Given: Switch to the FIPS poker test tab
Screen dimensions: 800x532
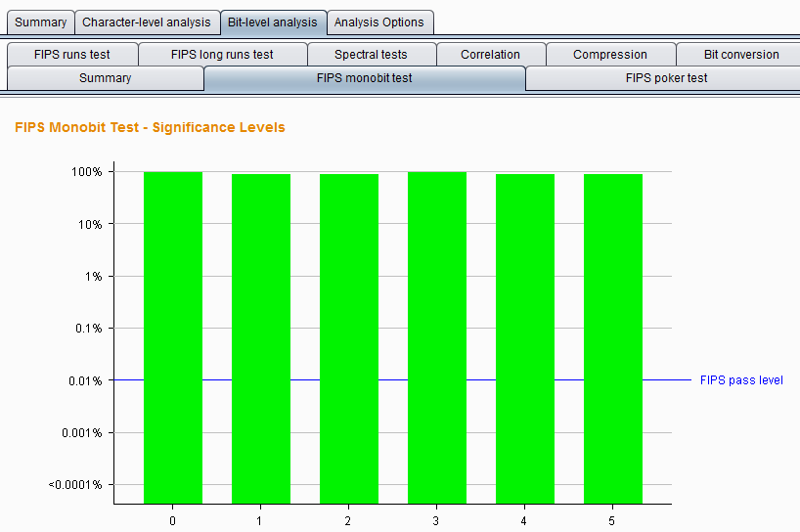Looking at the screenshot, I should click(666, 78).
